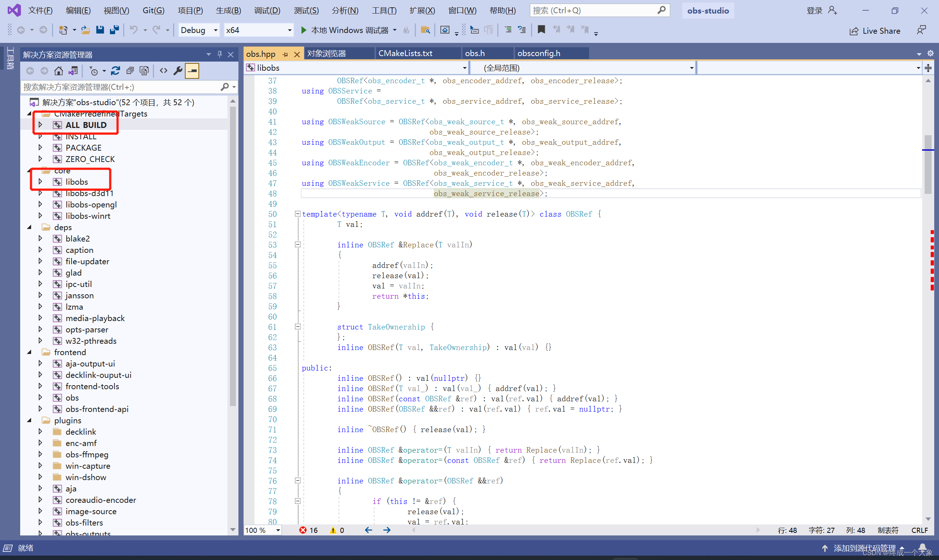Screen dimensions: 939x560
Task: Click 添加到源代码管理 in status bar
Action: tap(864, 548)
